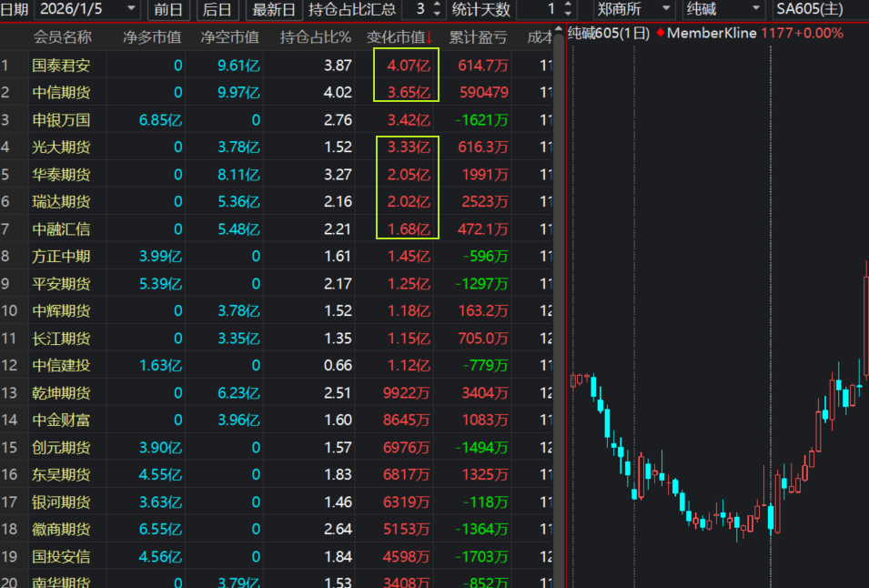Expand the 郑商所 exchange dropdown
Image resolution: width=869 pixels, height=588 pixels.
pyautogui.click(x=665, y=10)
